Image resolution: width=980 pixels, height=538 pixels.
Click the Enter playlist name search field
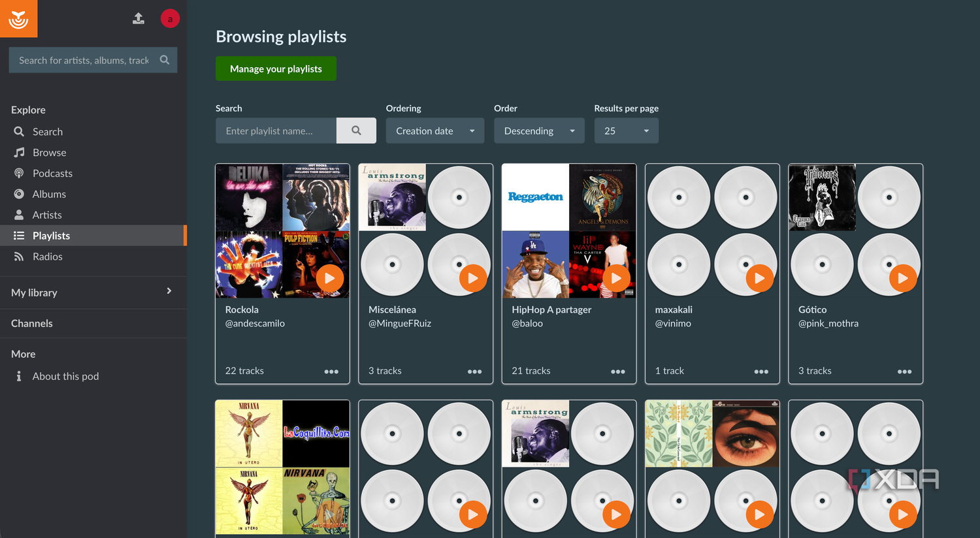pyautogui.click(x=276, y=131)
